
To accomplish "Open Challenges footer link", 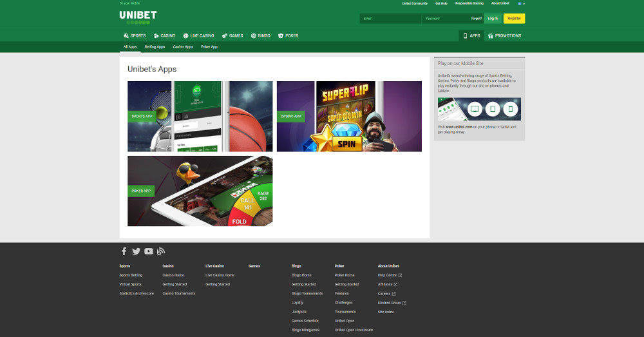I will (344, 302).
